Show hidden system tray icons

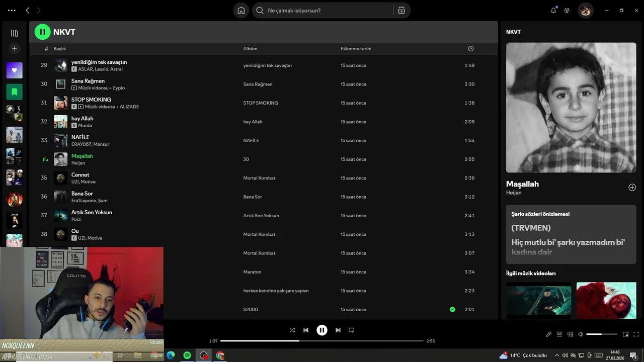click(557, 355)
